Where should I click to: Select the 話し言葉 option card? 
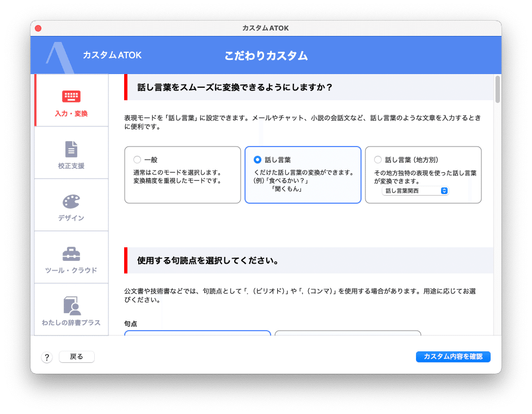(x=303, y=174)
